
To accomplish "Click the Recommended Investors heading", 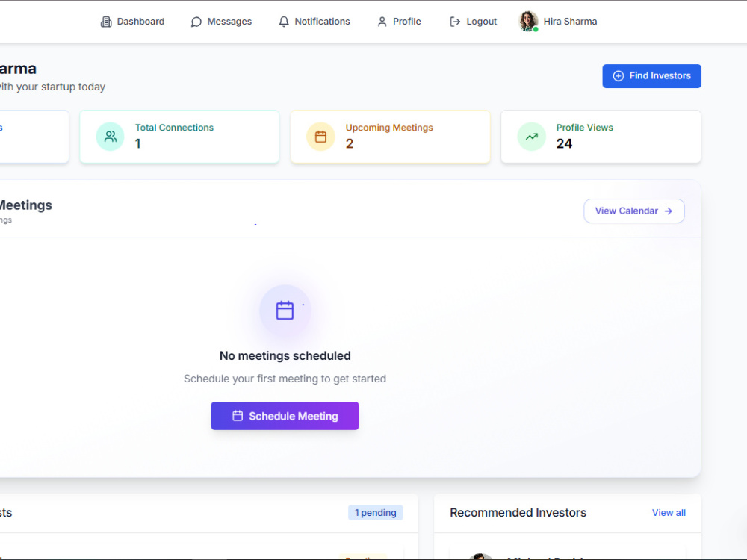I will click(518, 513).
